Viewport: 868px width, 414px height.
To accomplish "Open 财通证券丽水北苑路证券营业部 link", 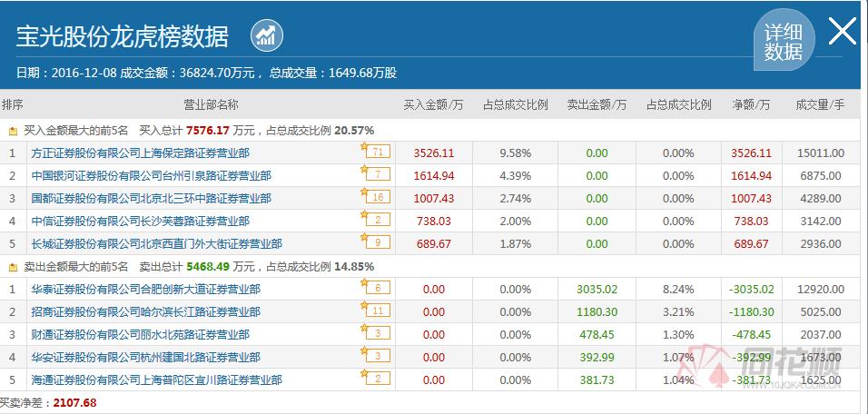I will 141,334.
